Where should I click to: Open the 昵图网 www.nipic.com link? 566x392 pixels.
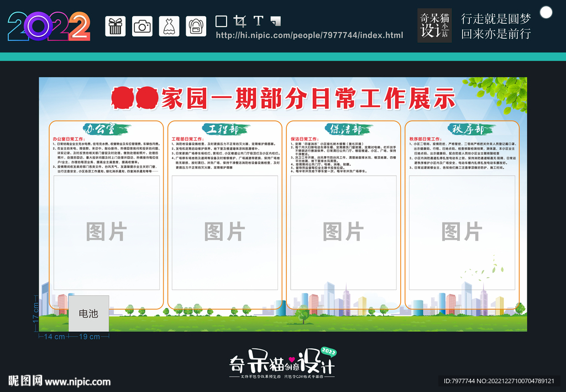click(x=59, y=381)
